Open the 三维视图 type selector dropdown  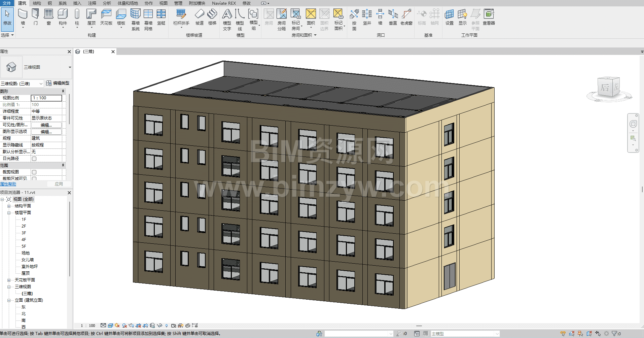pyautogui.click(x=70, y=67)
